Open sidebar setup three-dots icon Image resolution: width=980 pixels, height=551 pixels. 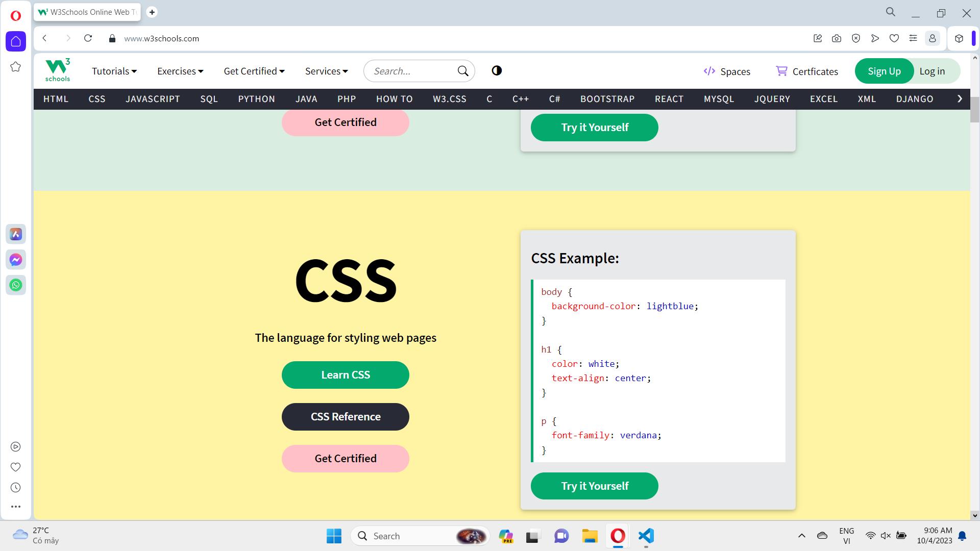[16, 507]
